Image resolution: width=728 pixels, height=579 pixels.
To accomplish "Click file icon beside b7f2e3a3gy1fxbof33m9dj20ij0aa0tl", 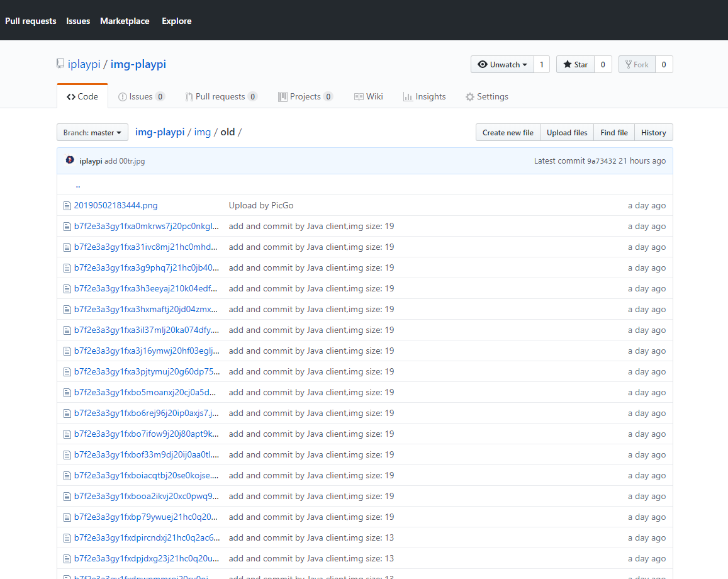I will click(67, 455).
